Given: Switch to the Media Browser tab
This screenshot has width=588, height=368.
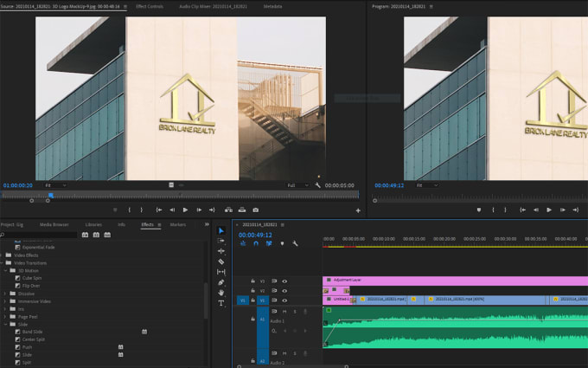Looking at the screenshot, I should (54, 224).
